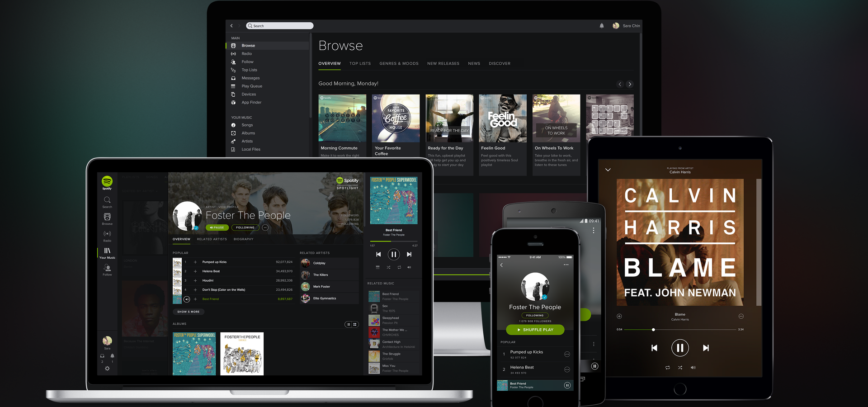
Task: Open the play queue icon in the laptop player
Action: pos(377,267)
